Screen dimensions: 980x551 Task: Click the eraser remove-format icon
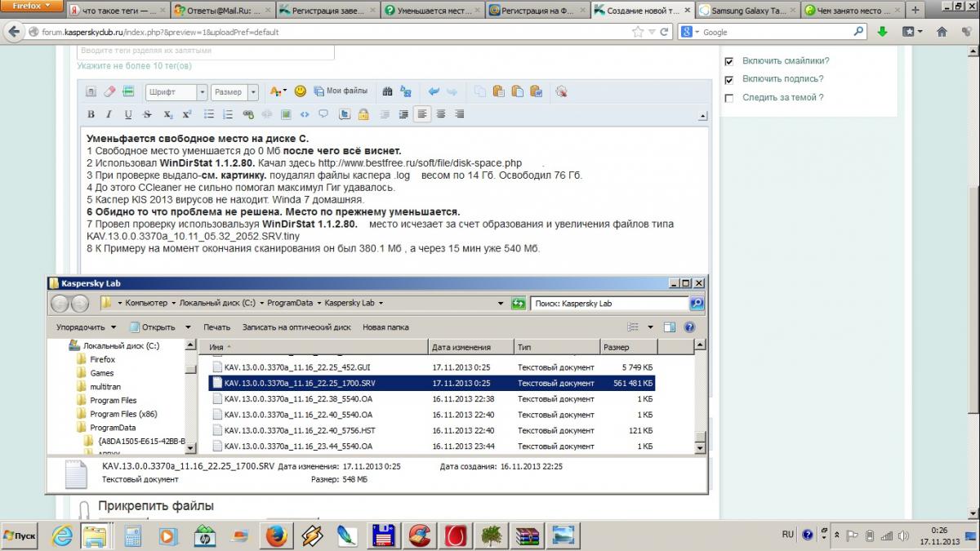109,91
